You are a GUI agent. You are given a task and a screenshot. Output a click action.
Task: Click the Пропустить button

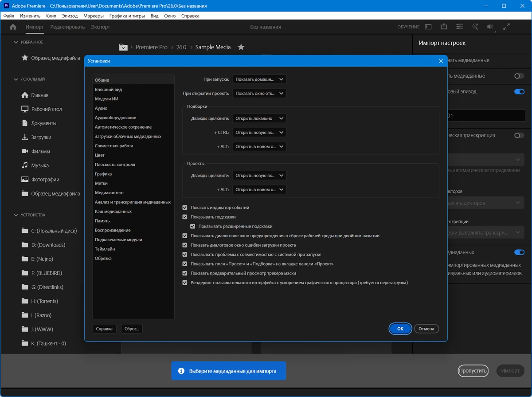click(473, 371)
